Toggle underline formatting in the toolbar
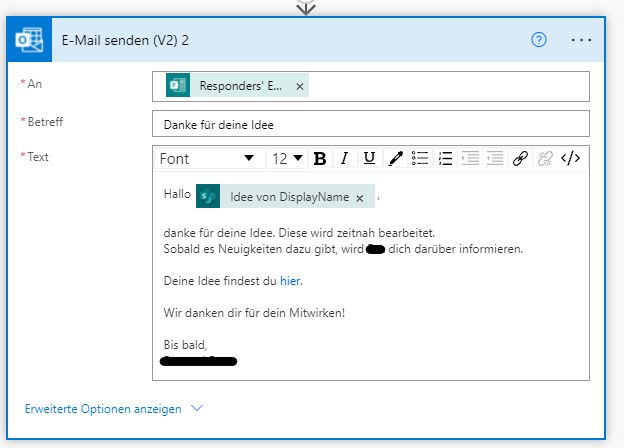Image resolution: width=624 pixels, height=448 pixels. [369, 158]
